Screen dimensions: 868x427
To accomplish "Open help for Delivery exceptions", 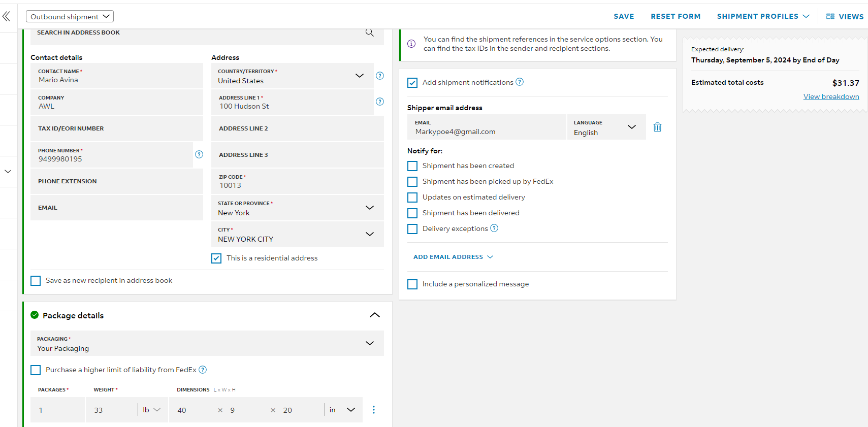I will click(494, 228).
